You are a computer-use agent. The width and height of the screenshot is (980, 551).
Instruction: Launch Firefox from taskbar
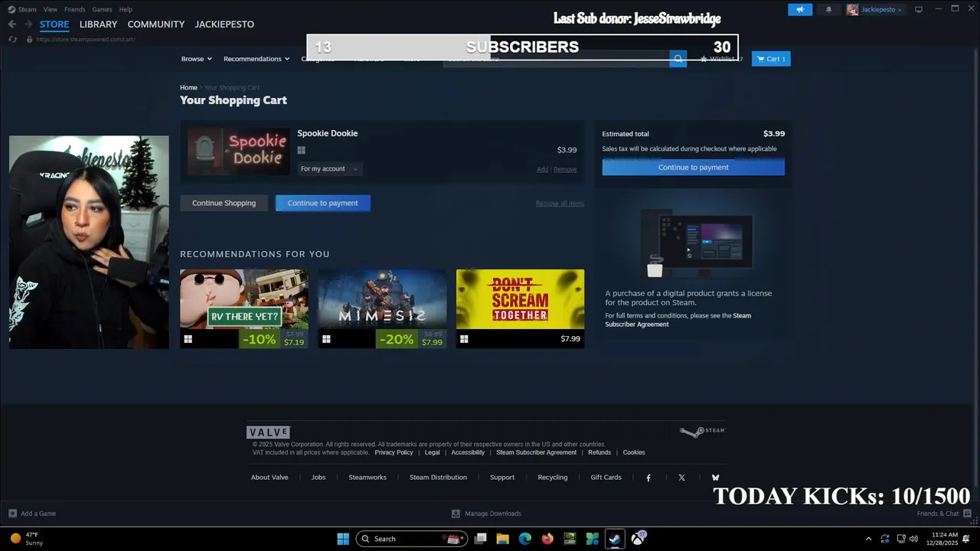coord(547,539)
